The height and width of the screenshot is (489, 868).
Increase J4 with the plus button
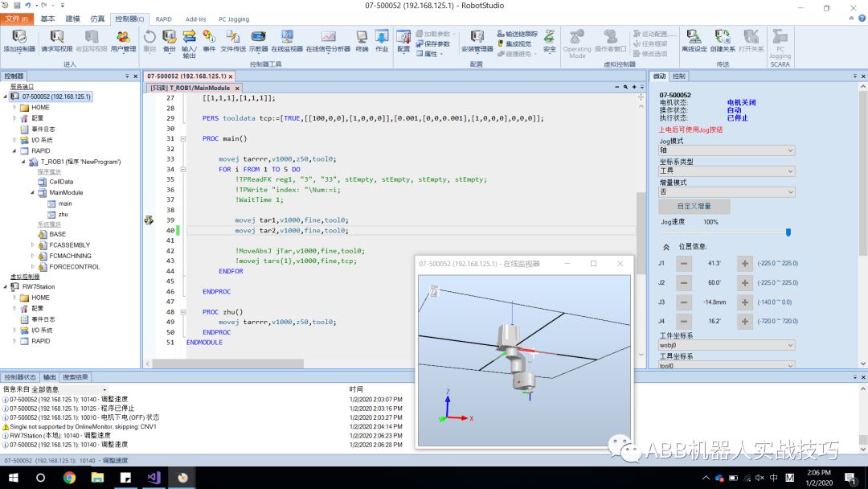(744, 321)
